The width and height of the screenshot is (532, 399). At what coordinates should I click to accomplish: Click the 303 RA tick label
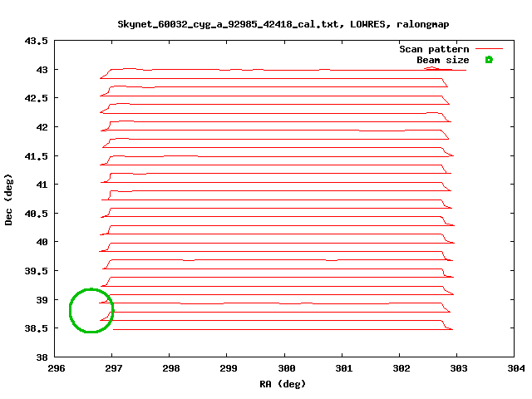point(459,368)
